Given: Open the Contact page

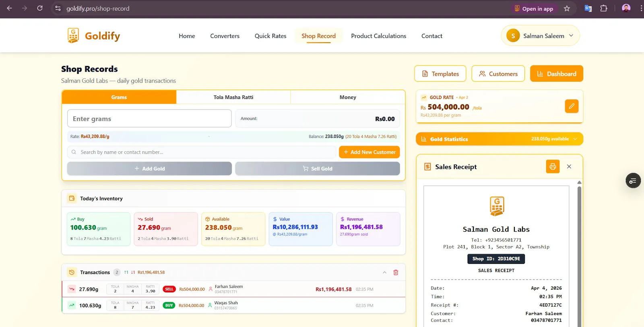Looking at the screenshot, I should tap(432, 36).
